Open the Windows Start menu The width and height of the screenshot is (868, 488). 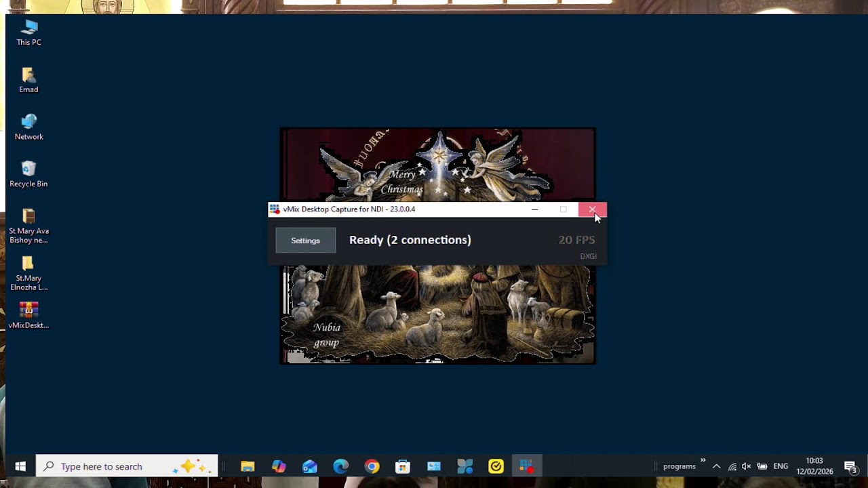tap(20, 466)
